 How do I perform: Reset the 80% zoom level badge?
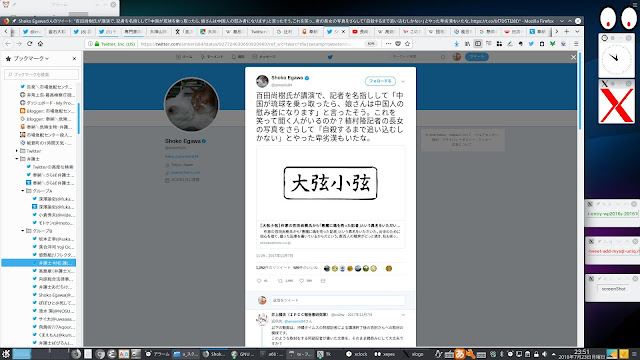tap(371, 44)
